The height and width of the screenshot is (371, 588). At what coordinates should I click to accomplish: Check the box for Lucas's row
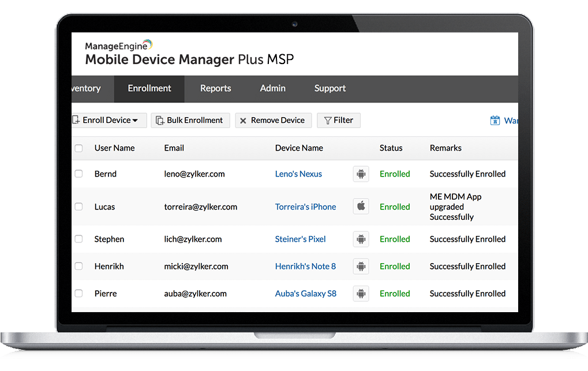pos(78,207)
